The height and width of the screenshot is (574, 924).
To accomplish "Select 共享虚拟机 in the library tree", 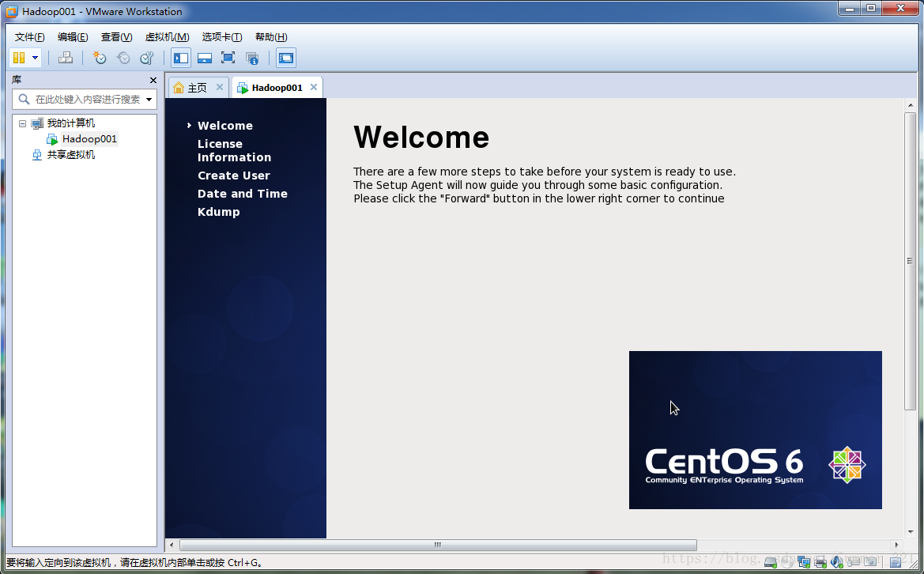I will [x=70, y=155].
